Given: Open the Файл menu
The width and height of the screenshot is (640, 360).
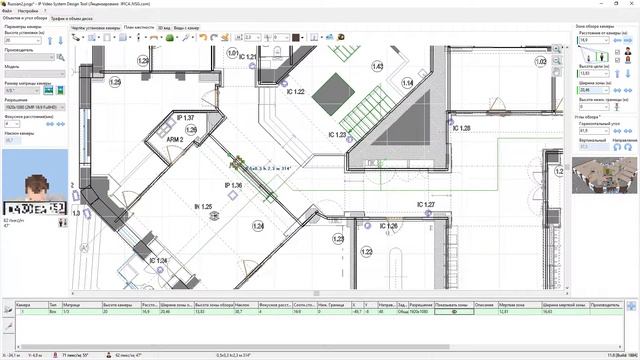Looking at the screenshot, I should (7, 11).
